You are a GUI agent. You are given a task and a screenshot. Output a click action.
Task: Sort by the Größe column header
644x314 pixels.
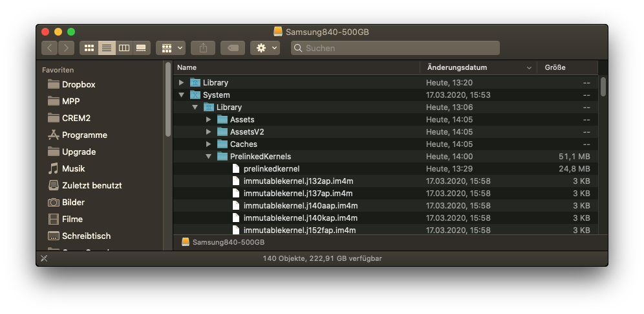point(568,67)
